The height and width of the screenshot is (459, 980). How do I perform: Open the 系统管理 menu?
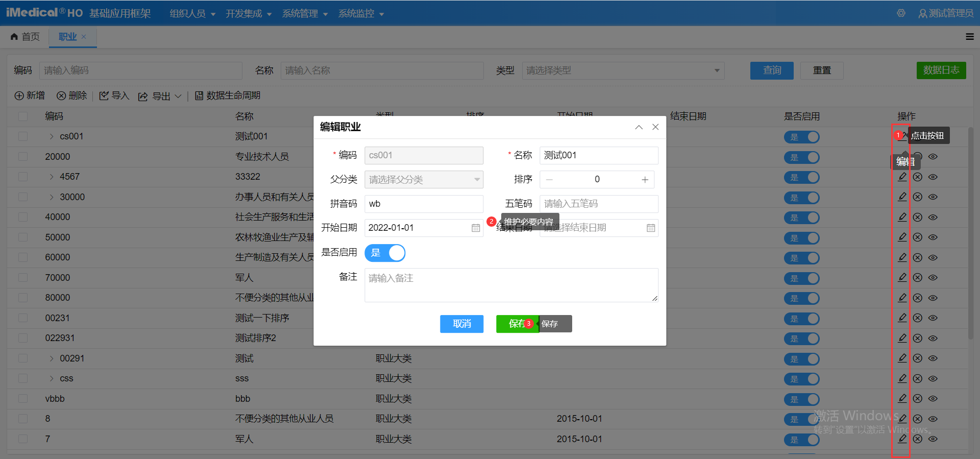(x=305, y=14)
